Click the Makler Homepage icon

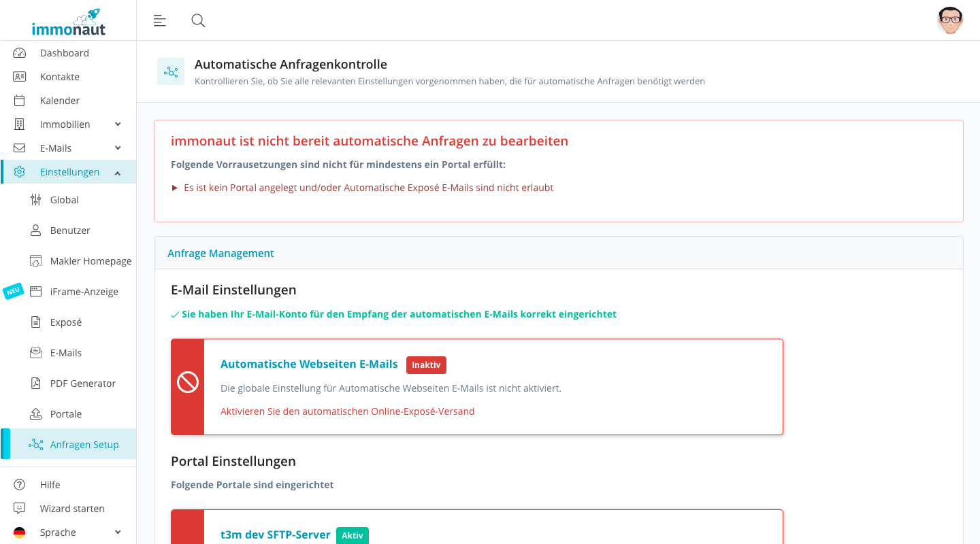pos(36,261)
